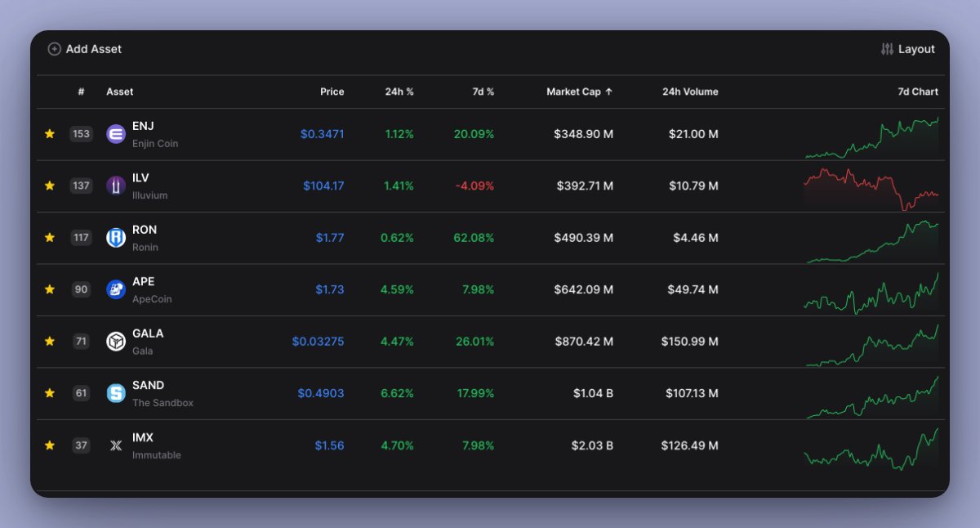Click the Immutable X logo
980x528 pixels.
click(114, 445)
